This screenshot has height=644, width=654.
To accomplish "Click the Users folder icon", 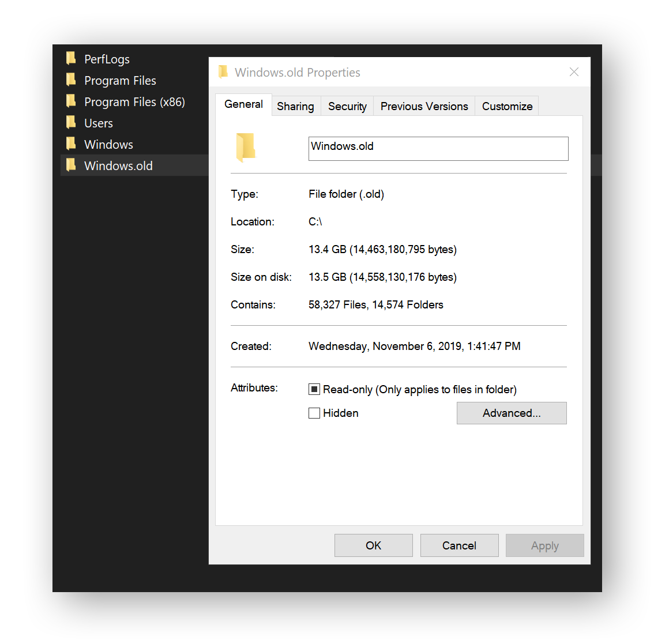I will tap(70, 122).
